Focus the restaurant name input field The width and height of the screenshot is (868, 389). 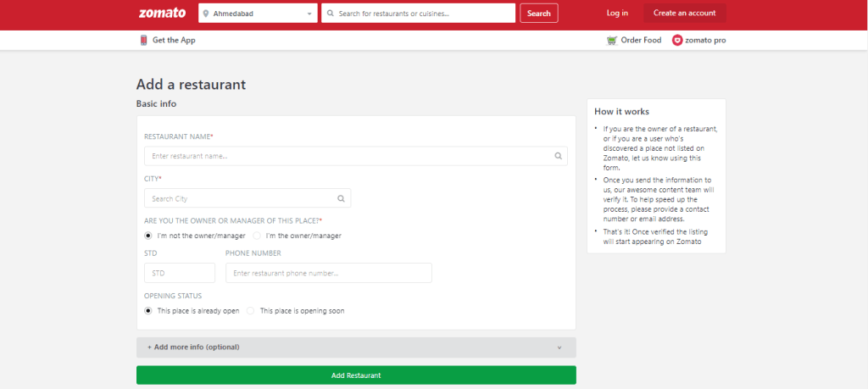[x=355, y=156]
